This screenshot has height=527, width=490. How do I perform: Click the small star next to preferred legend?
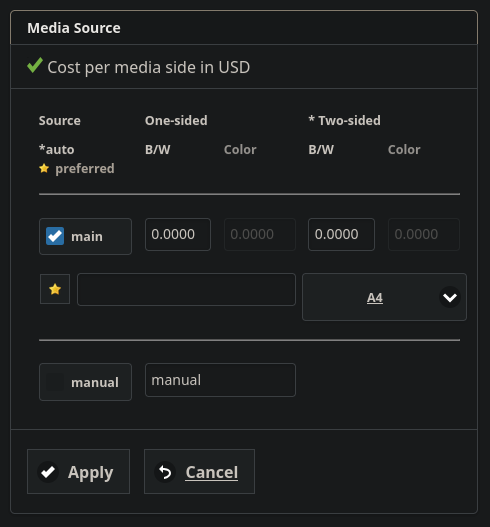pyautogui.click(x=44, y=168)
